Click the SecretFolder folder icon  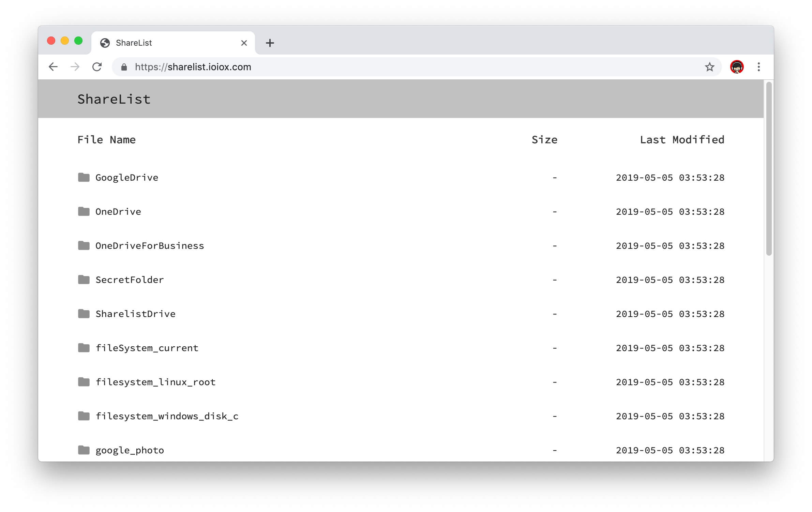point(84,280)
